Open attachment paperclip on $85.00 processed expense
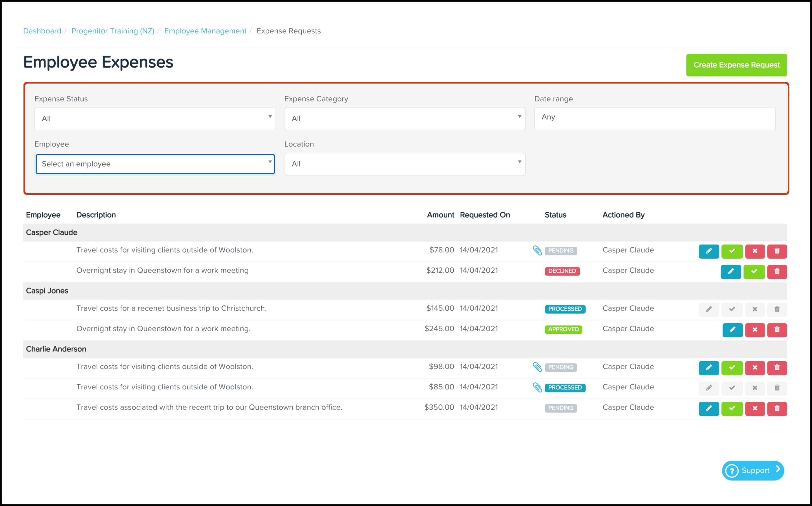 point(537,387)
